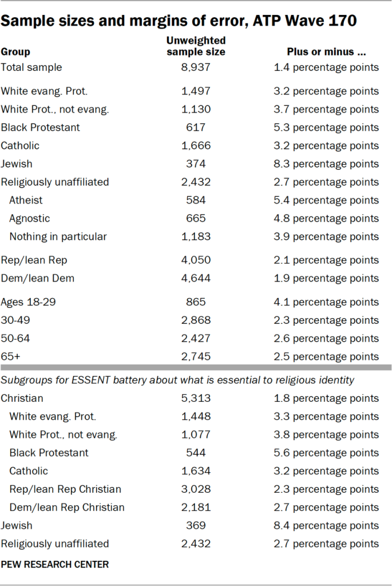Click the "Plus or minus ..." column header
The width and height of the screenshot is (392, 586).
tap(326, 52)
